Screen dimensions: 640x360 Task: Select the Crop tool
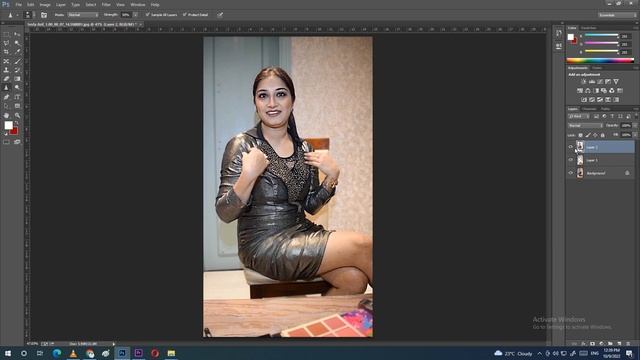click(x=7, y=52)
